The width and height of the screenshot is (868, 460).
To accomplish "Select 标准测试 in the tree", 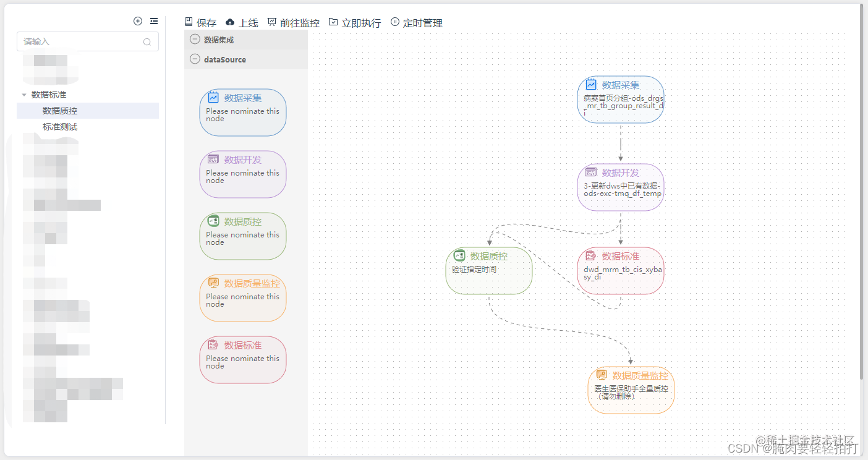I will [60, 127].
